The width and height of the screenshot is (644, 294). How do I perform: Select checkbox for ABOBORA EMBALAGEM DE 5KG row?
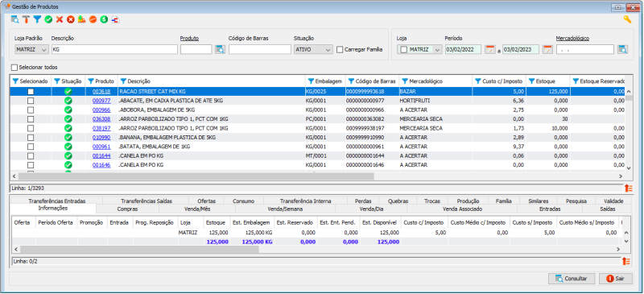[31, 110]
